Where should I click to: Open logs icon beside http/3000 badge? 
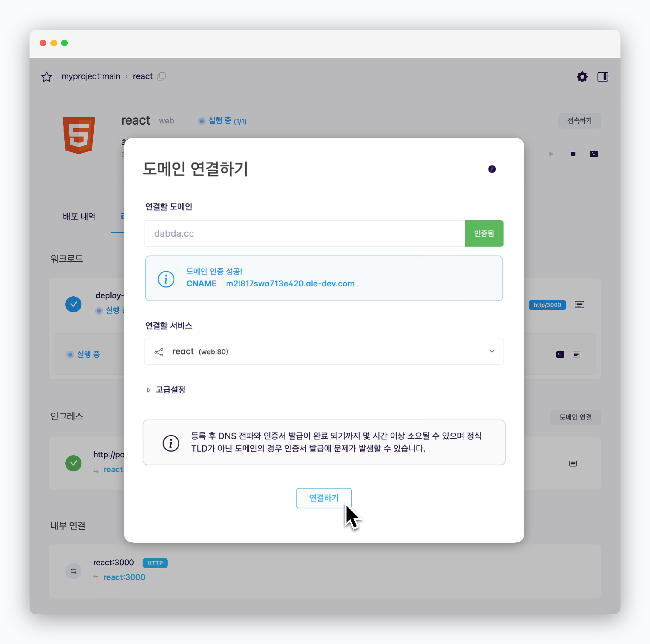579,305
